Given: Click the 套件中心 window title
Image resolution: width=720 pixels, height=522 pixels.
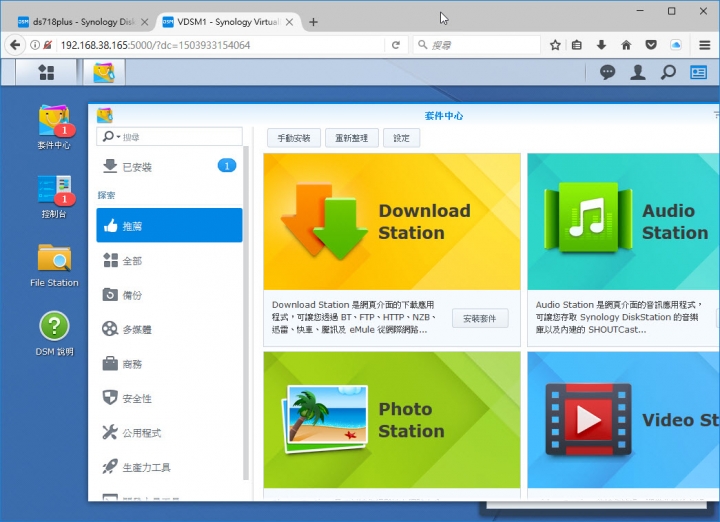Looking at the screenshot, I should pyautogui.click(x=444, y=116).
